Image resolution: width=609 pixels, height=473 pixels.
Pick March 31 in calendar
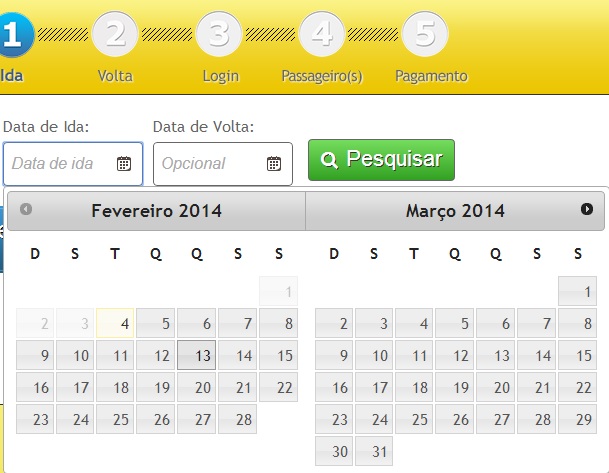(x=374, y=451)
